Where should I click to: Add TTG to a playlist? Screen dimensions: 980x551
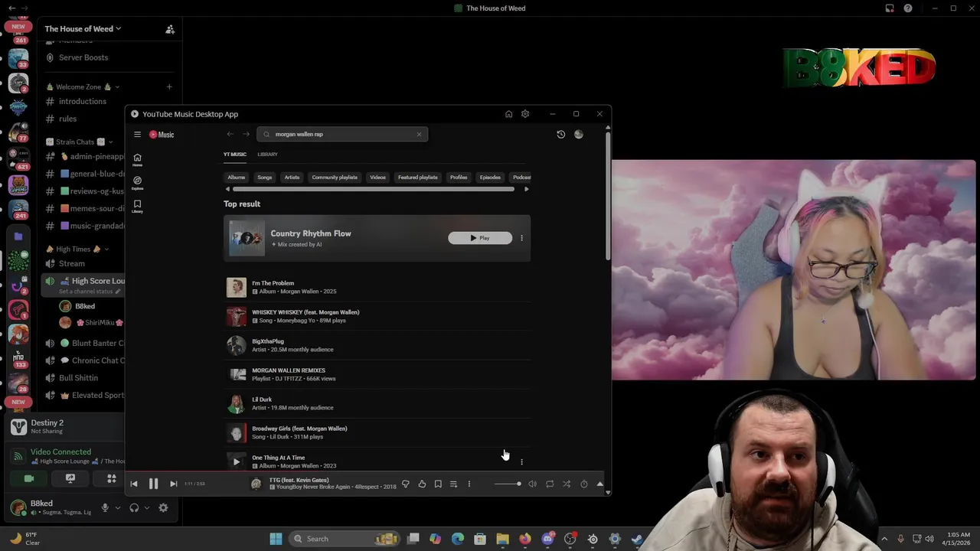(x=453, y=484)
